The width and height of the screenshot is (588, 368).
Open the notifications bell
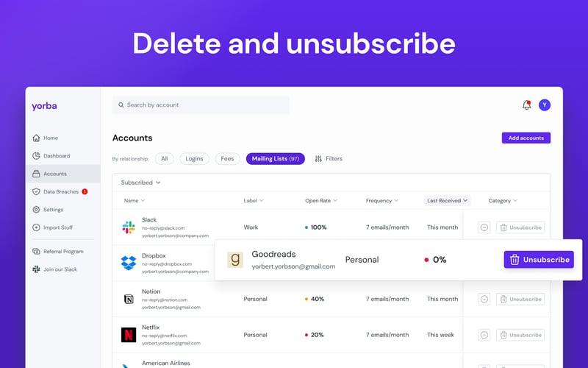(x=526, y=105)
